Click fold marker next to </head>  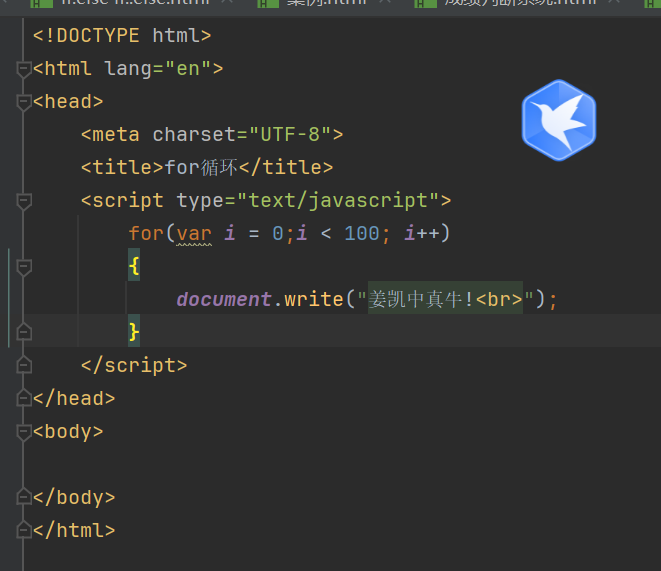coord(24,398)
